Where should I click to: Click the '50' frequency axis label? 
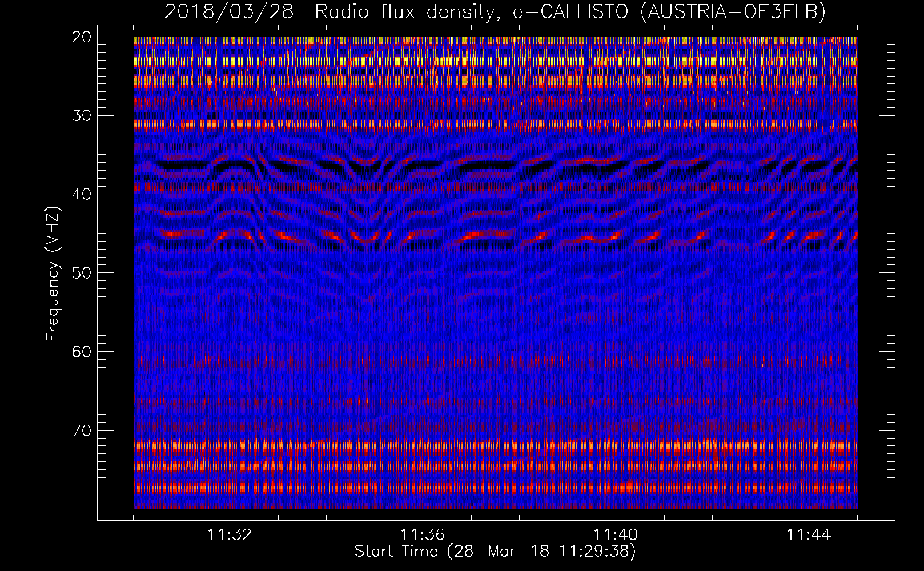[x=82, y=273]
